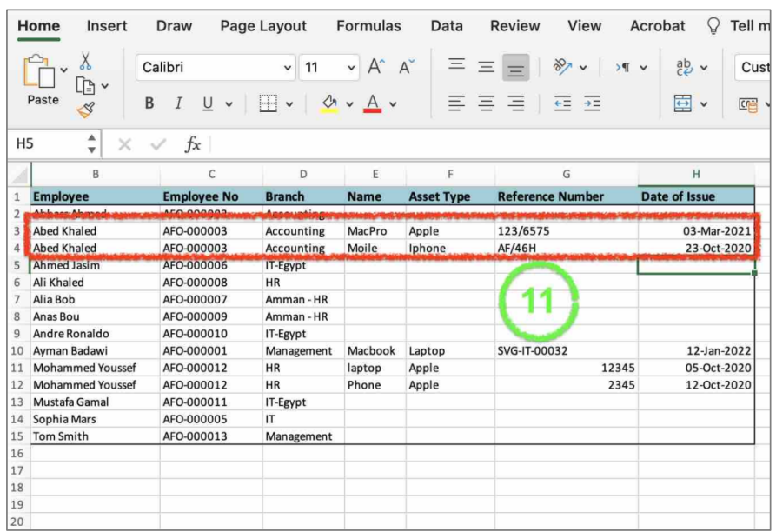This screenshot has height=532, width=776.
Task: Select the Date of Issue header cell
Action: [695, 196]
